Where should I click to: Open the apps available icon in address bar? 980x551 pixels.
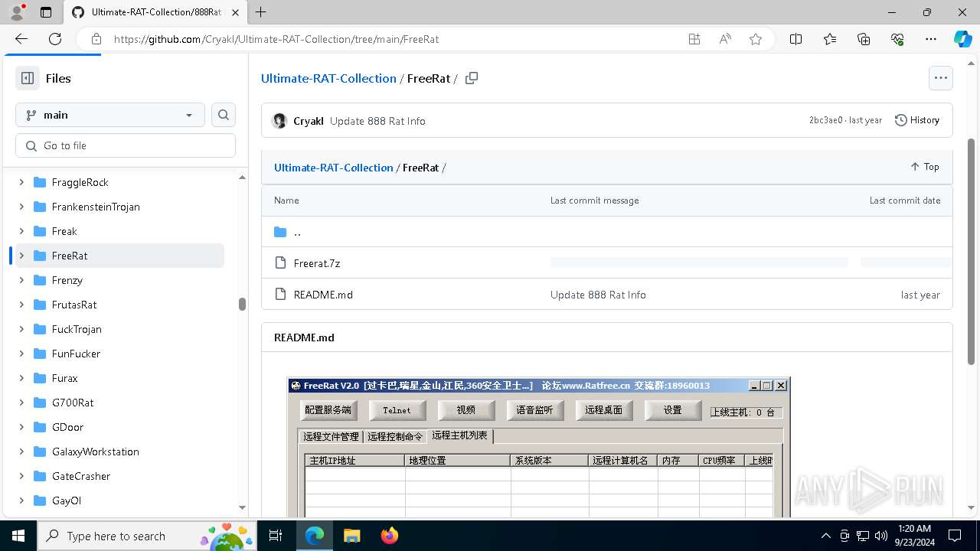(694, 39)
